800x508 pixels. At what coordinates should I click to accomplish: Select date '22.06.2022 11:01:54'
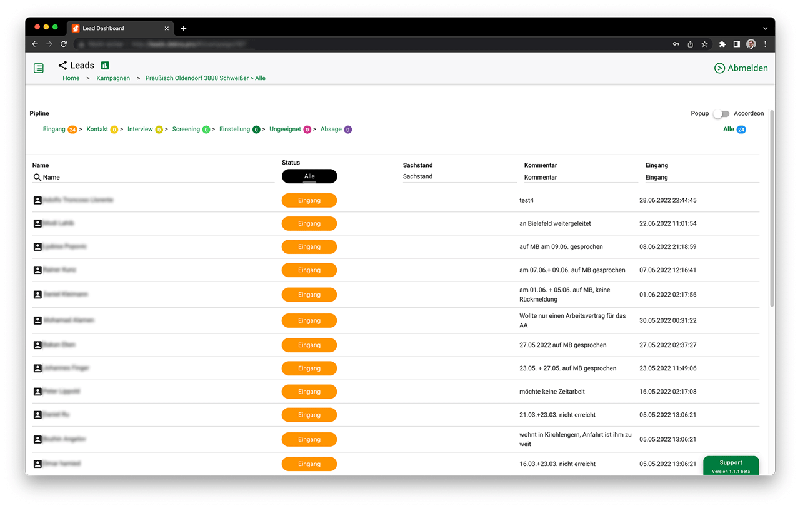click(x=668, y=223)
